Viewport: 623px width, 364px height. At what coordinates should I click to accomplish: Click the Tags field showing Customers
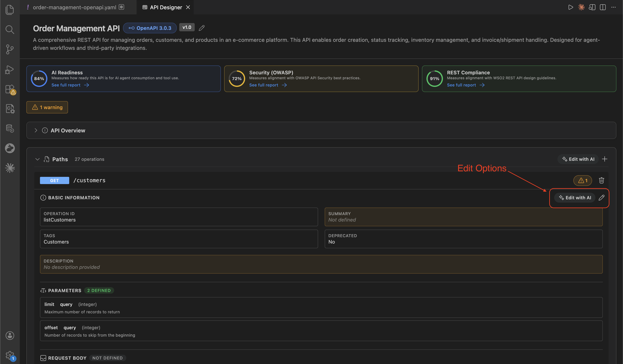pyautogui.click(x=179, y=239)
